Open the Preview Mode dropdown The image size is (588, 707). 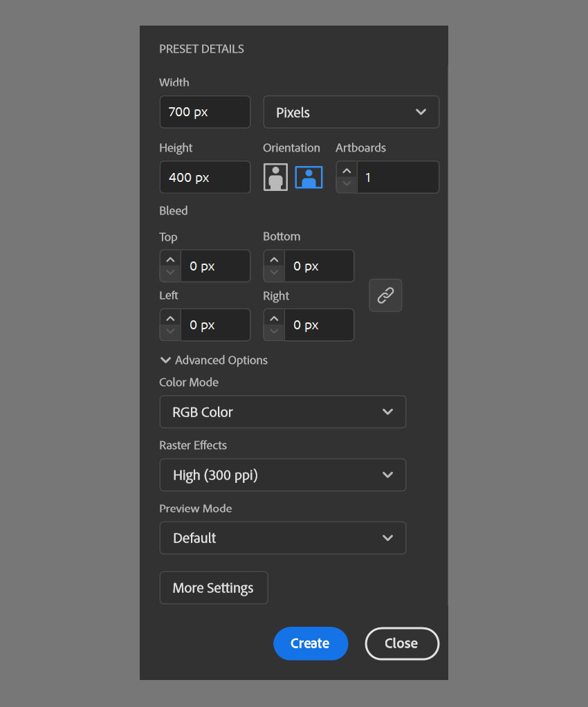pos(282,538)
